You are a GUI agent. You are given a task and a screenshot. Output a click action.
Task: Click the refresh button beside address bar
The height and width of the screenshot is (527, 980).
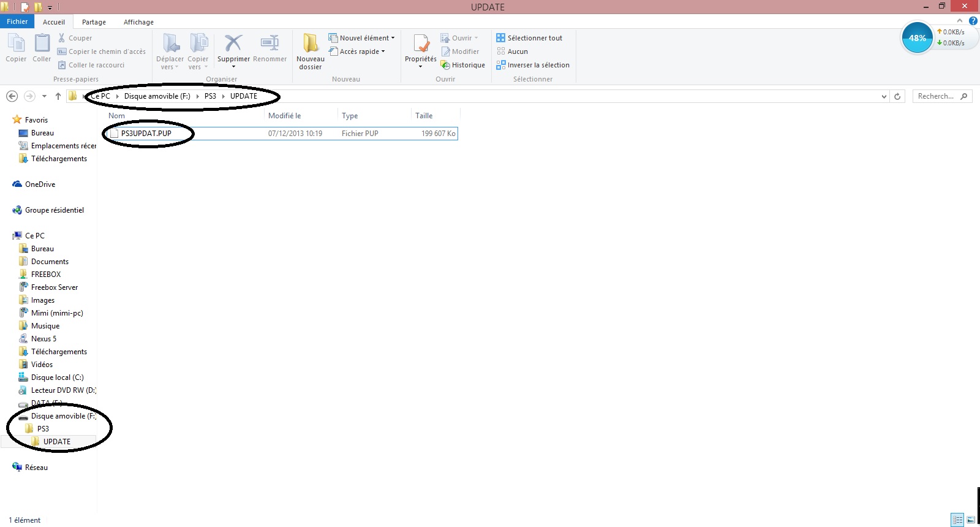click(897, 96)
